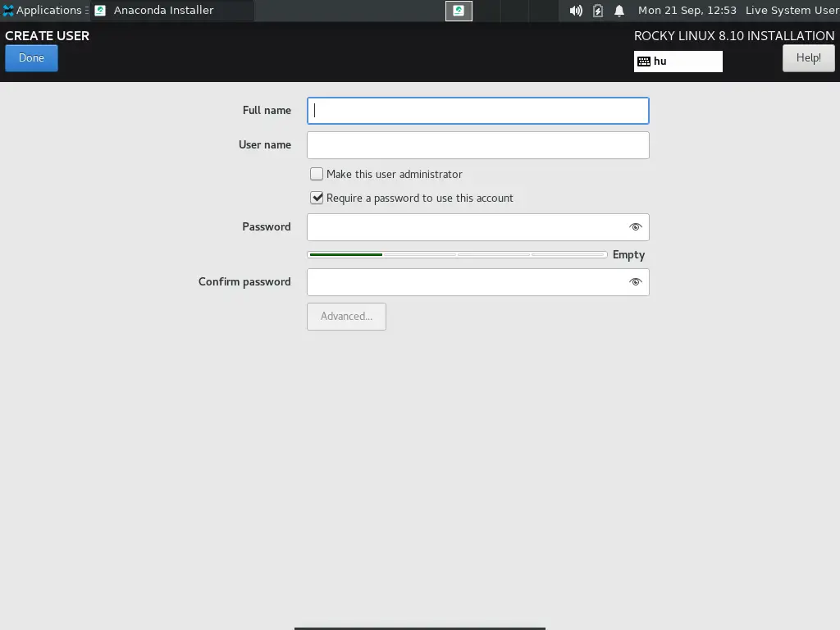Open the notifications bell

click(x=619, y=11)
